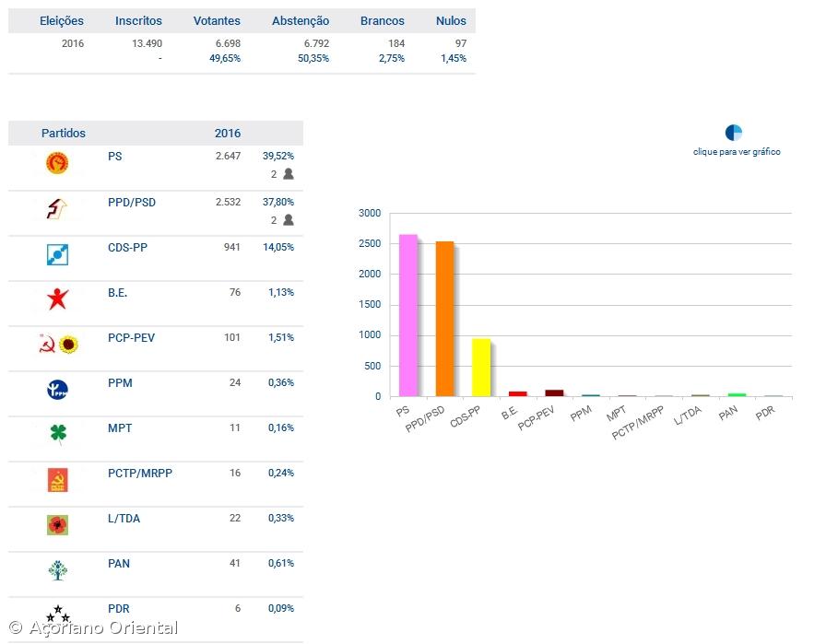Select the Partidos column header
This screenshot has height=644, width=838.
click(64, 134)
